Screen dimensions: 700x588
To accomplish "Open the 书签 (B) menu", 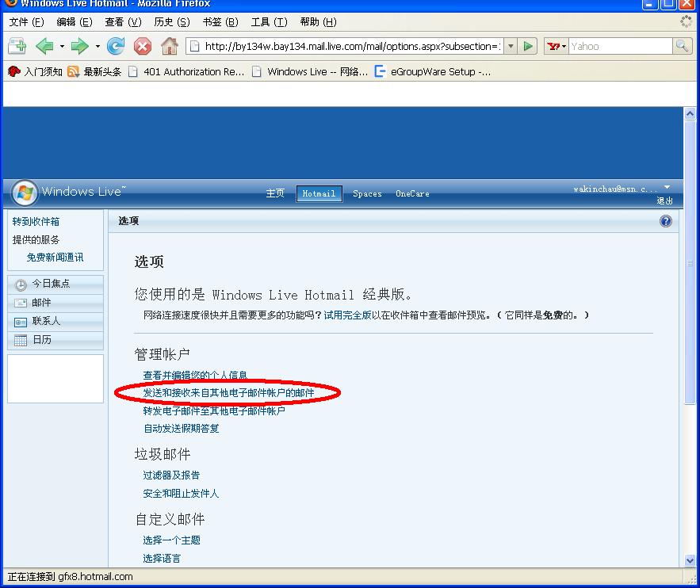I will pos(220,22).
